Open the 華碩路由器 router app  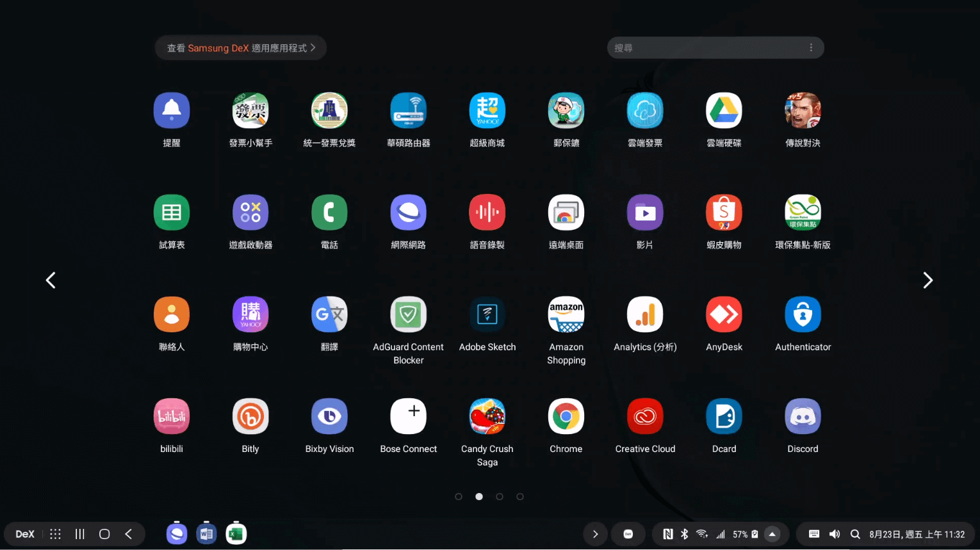point(409,111)
